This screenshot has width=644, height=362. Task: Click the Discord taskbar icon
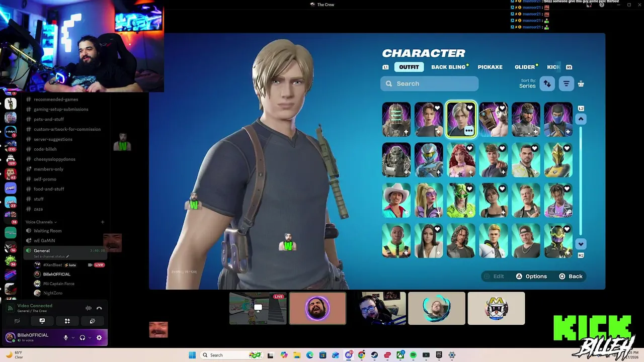349,355
